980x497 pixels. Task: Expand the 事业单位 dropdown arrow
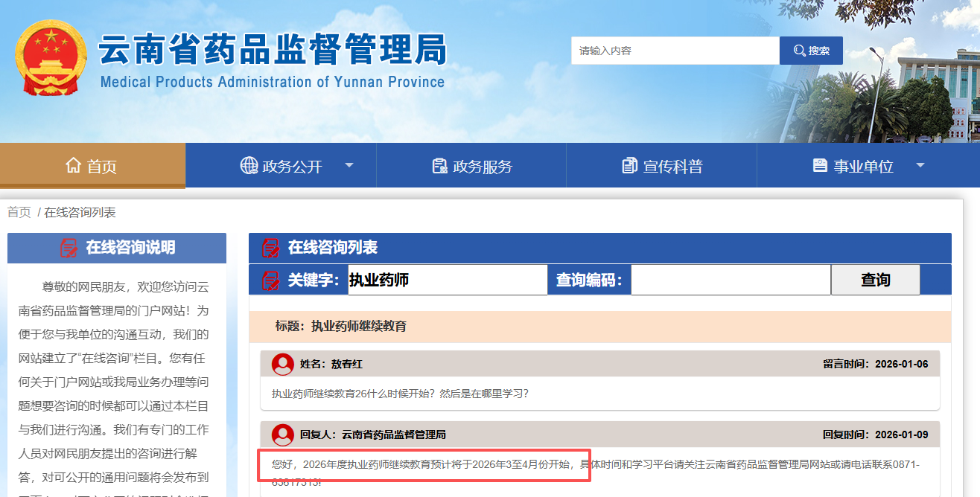[x=920, y=165]
